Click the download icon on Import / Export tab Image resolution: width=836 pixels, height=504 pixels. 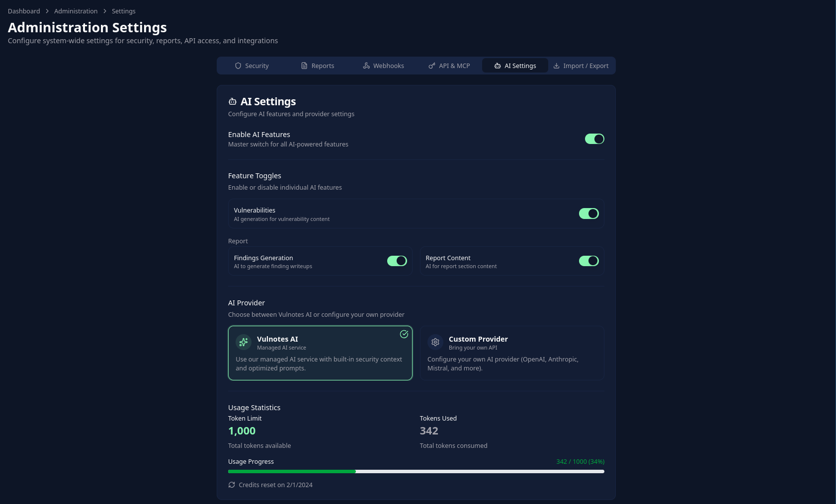pos(557,66)
